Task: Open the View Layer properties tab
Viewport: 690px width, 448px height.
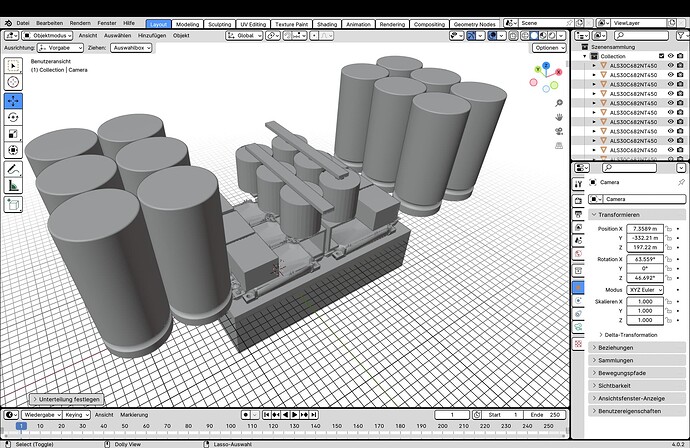Action: click(x=579, y=228)
